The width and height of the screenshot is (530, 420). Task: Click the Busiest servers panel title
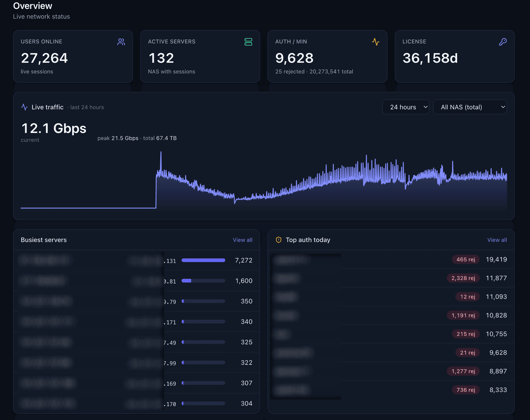coord(44,240)
